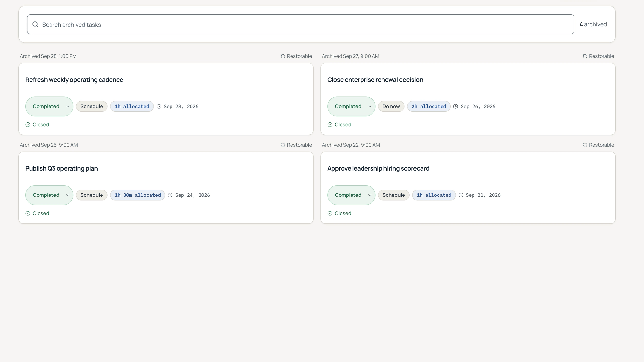Click the clock icon next to Sep 26, 2026
The width and height of the screenshot is (644, 362).
pyautogui.click(x=455, y=107)
